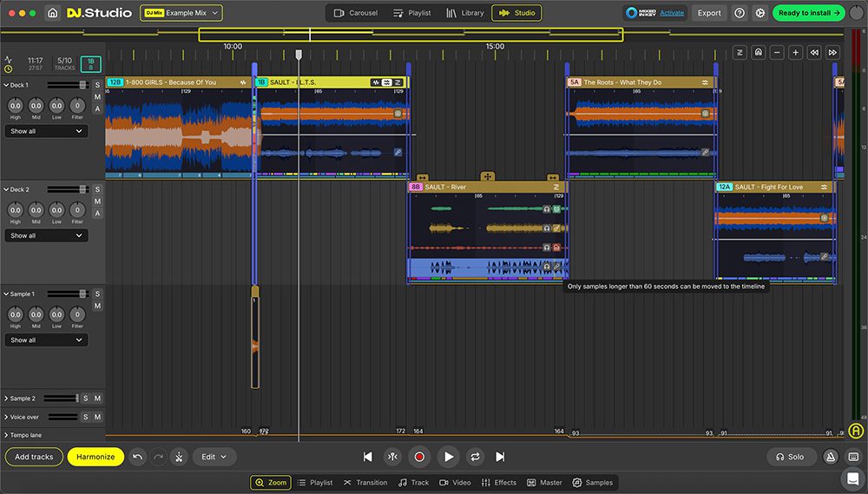Click the Add tracks button
The height and width of the screenshot is (494, 868).
(34, 457)
